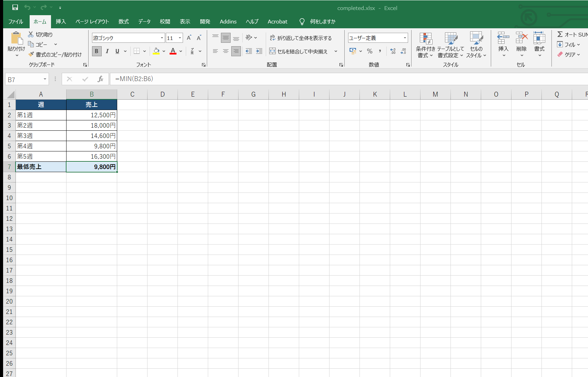Click the Insert cells (挿入) icon
This screenshot has height=377, width=588.
pos(503,38)
